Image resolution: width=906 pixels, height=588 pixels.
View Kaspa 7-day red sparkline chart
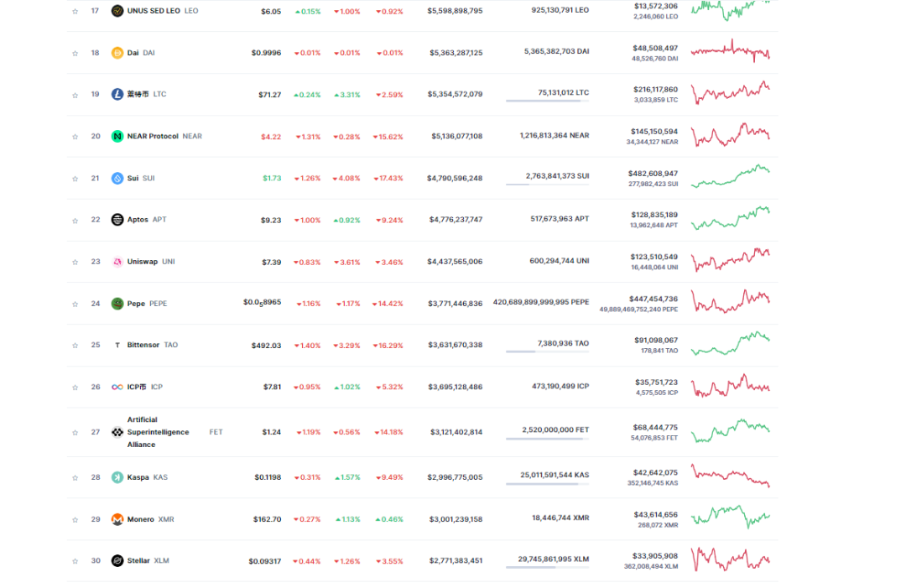731,476
